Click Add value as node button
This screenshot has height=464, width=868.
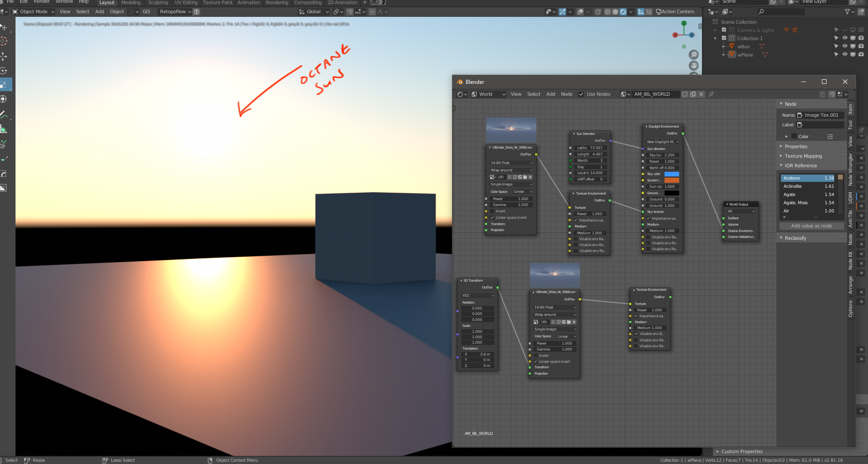(x=811, y=226)
